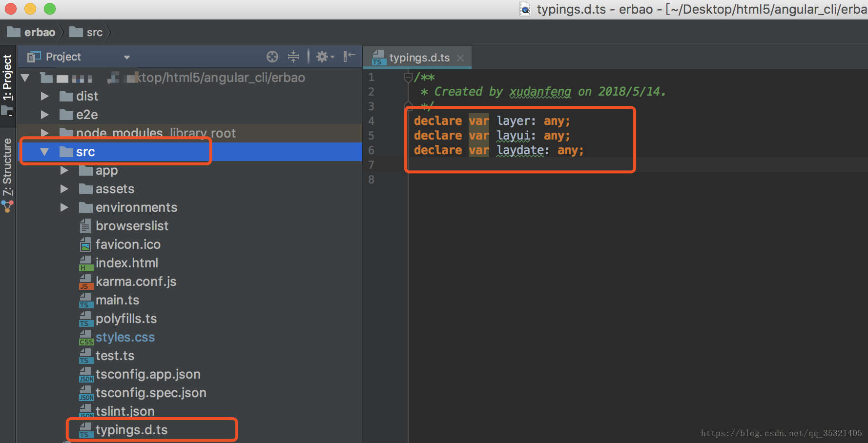Open main.ts from the project tree
Screen dimensions: 868x443
click(117, 300)
